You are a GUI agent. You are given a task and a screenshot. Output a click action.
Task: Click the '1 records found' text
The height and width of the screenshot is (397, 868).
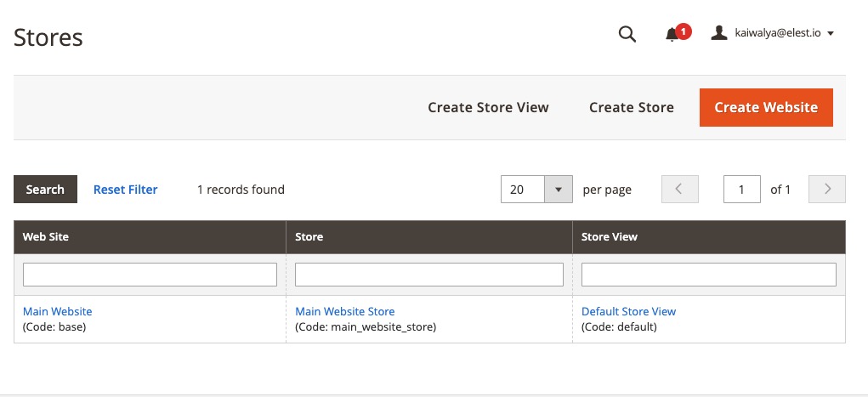241,190
